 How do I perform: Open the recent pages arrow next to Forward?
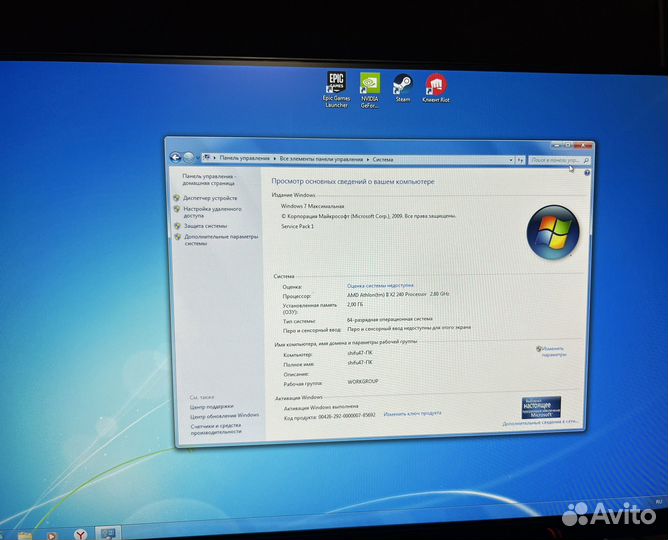(197, 158)
